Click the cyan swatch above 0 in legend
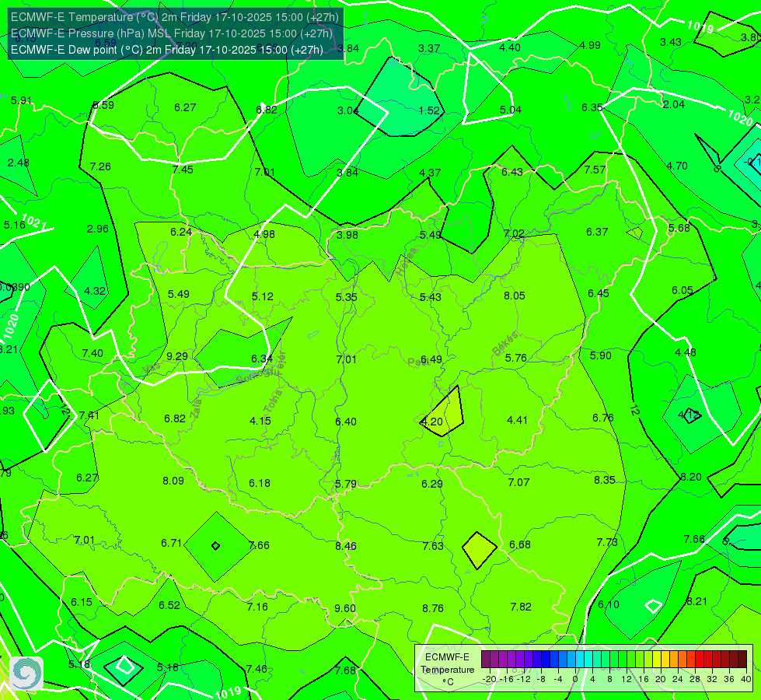The width and height of the screenshot is (761, 700). (x=580, y=660)
